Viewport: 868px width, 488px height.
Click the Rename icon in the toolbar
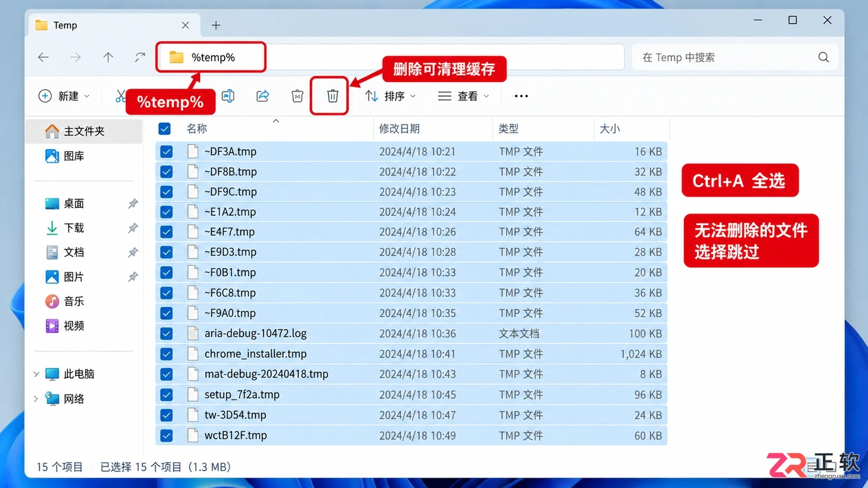click(x=228, y=96)
